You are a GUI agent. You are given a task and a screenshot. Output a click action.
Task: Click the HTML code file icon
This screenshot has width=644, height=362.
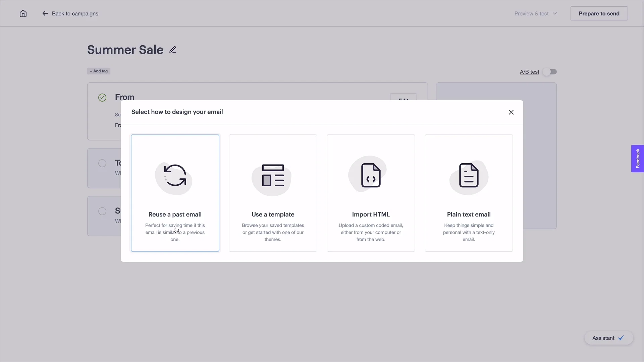click(371, 176)
